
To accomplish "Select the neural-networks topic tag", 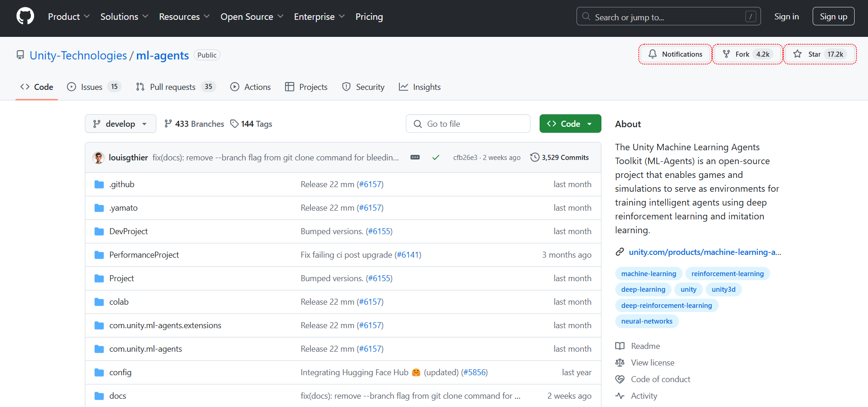I will (647, 321).
